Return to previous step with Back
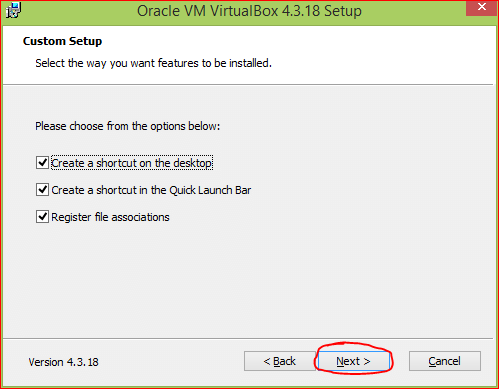 click(279, 361)
